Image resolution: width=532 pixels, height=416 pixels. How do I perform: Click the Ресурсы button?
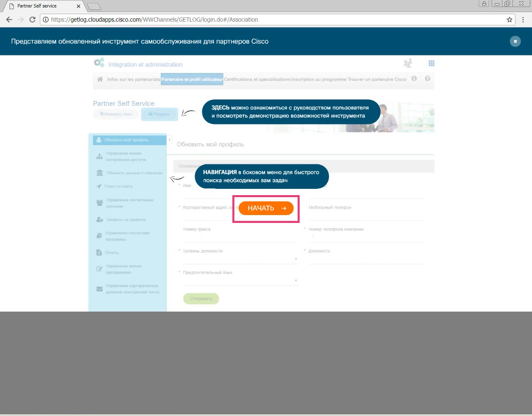tap(160, 114)
